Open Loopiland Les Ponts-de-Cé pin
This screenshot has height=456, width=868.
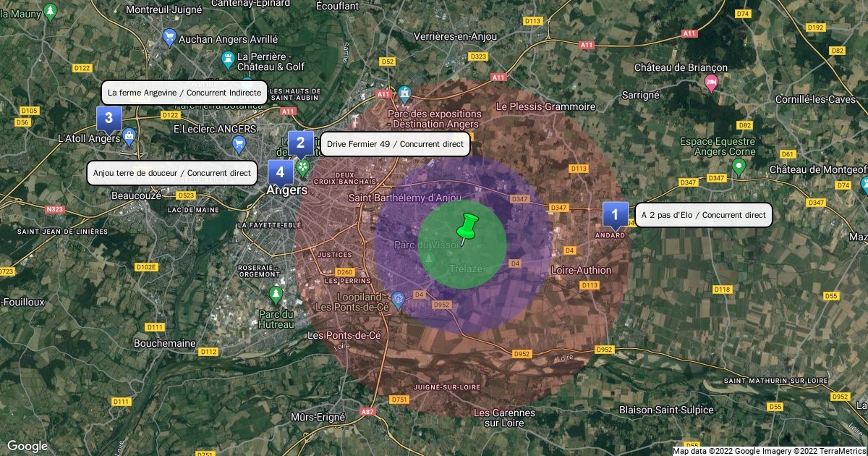click(398, 298)
